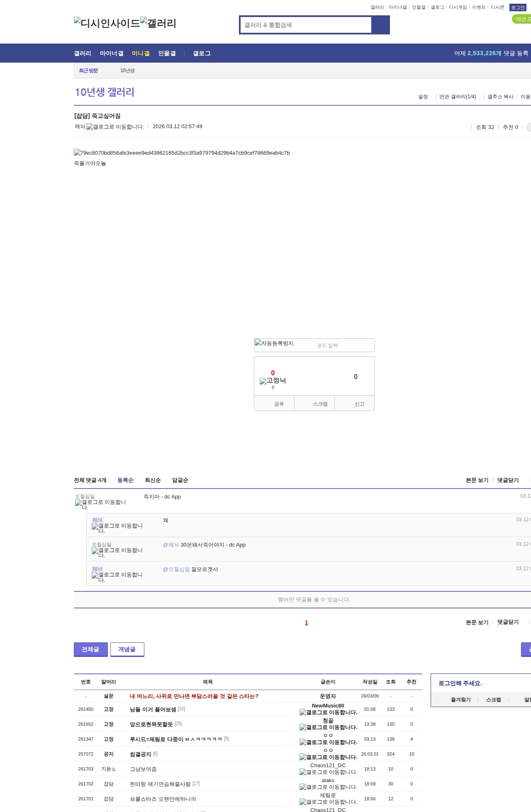Open the post titled 님들 이거 풀어보셈
Screen dimensions: 531x812
153,710
